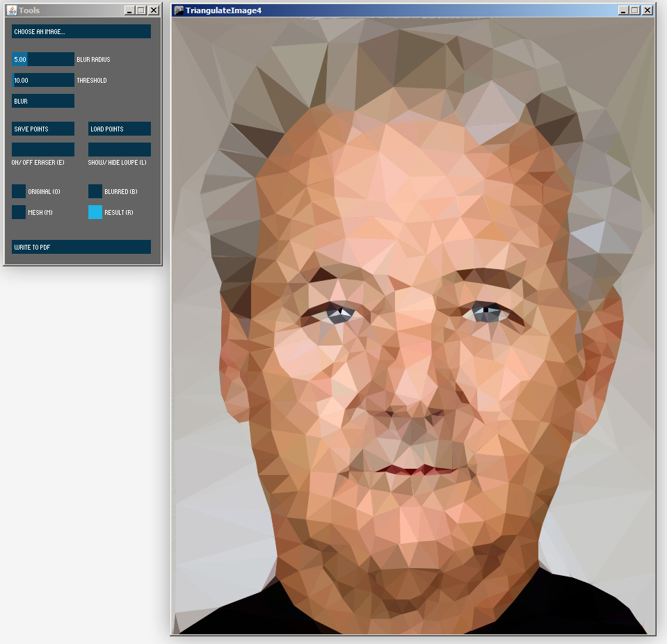Screen dimensions: 667x644
Task: Click the triangulated face canvas
Action: [410, 327]
